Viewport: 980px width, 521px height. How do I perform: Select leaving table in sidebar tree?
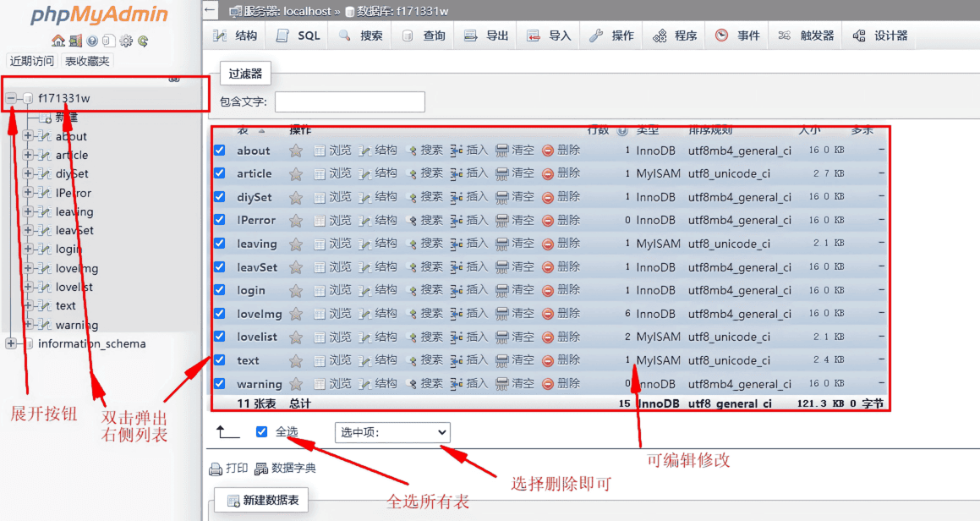click(x=74, y=211)
